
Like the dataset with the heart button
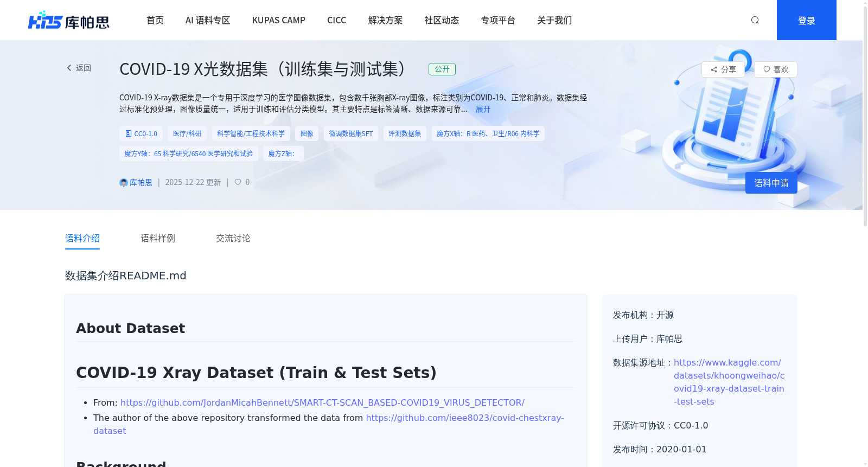point(776,69)
